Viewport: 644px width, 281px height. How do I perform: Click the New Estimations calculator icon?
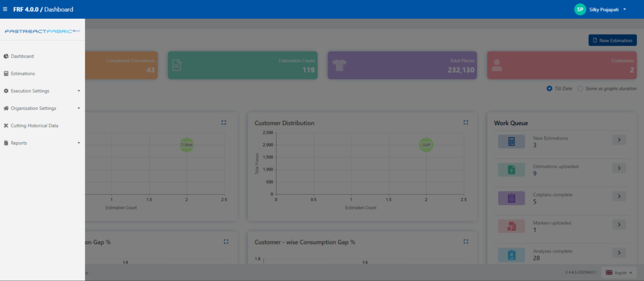(511, 141)
